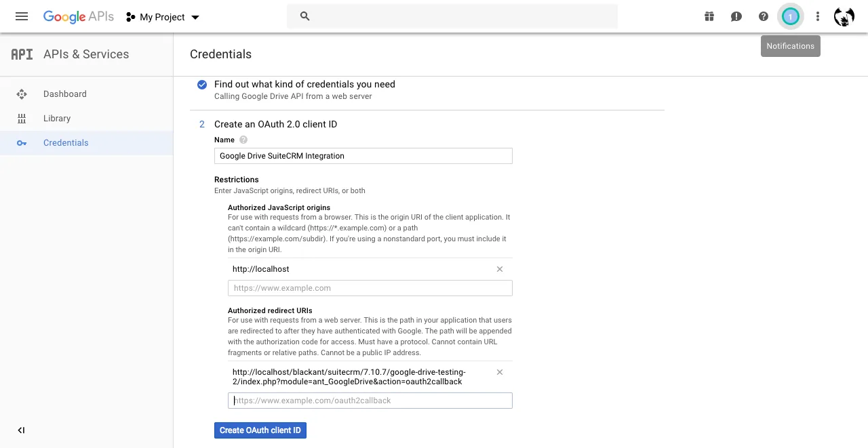The height and width of the screenshot is (448, 868).
Task: Click the Credentials page heading
Action: click(220, 54)
